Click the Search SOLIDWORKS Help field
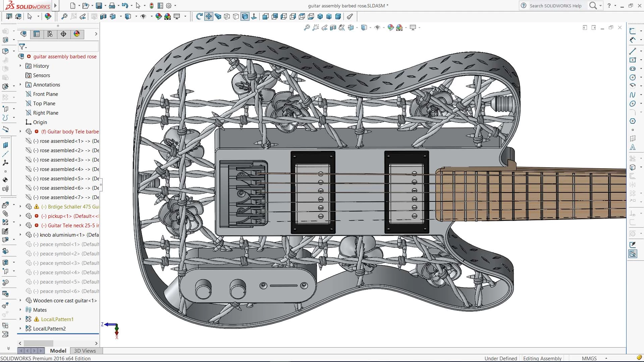Viewport: 644px width, 362px height. pyautogui.click(x=555, y=6)
